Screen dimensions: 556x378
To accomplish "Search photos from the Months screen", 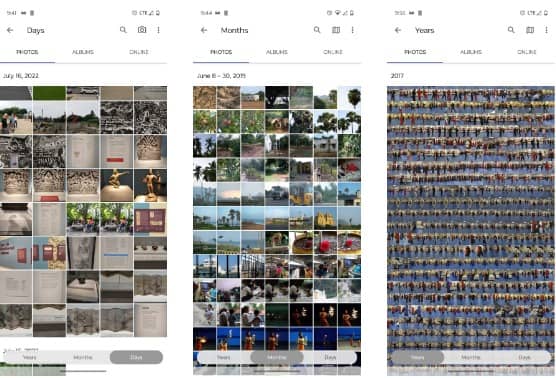I will point(317,30).
